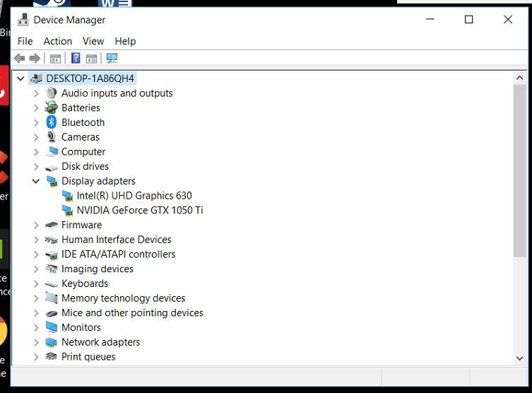Expand the Batteries category
The width and height of the screenshot is (532, 393).
(36, 108)
